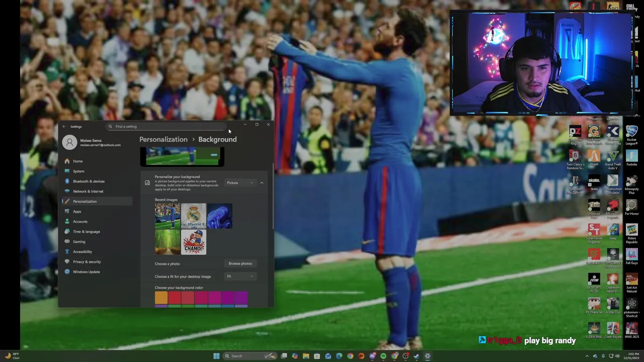The image size is (644, 362).
Task: Open Accounts settings page
Action: [97, 221]
